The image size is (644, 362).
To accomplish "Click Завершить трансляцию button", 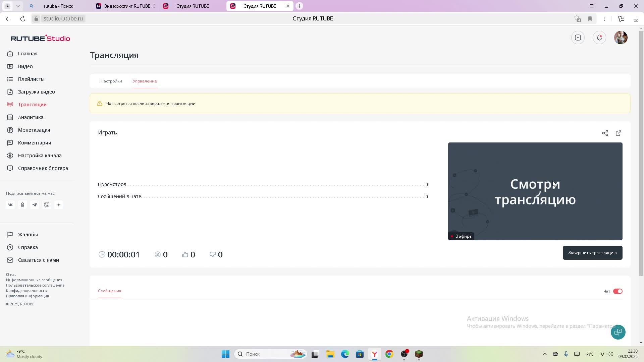I will [592, 253].
